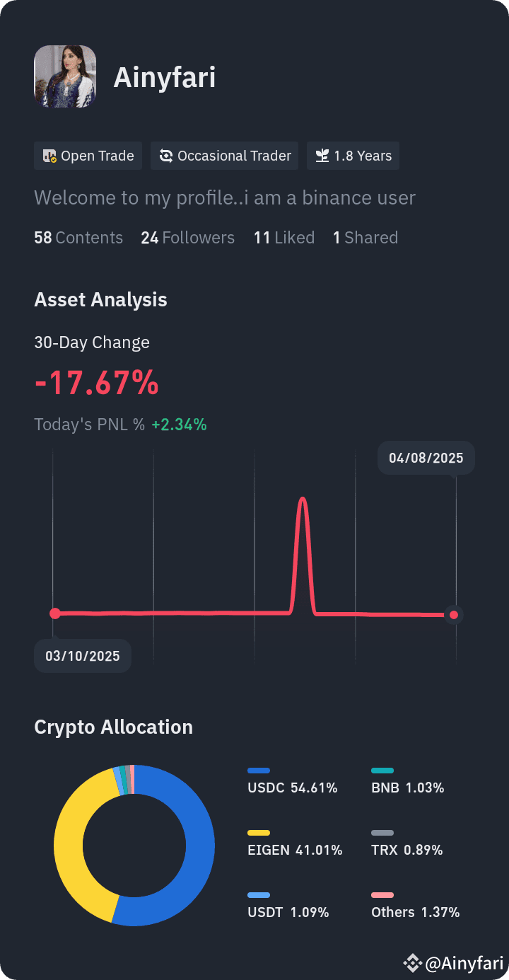Click the 04/08/2025 date tooltip

[x=426, y=458]
